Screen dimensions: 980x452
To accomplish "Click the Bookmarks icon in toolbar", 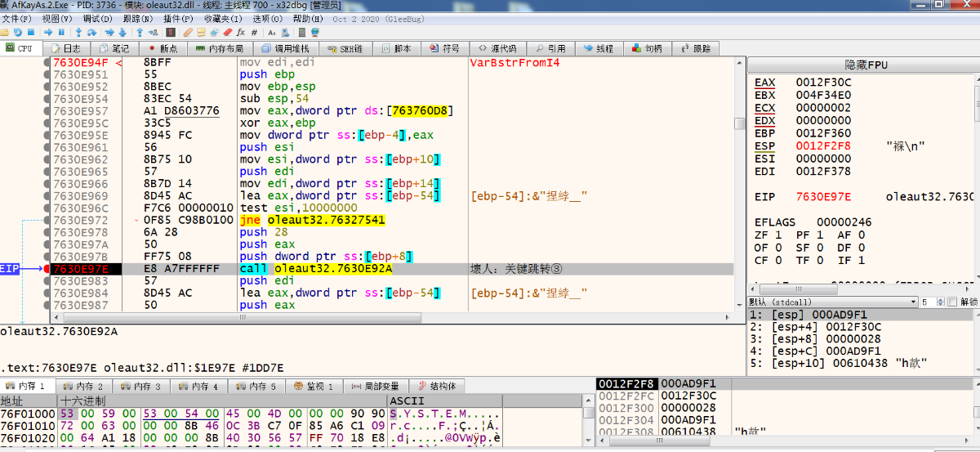I will 228,33.
